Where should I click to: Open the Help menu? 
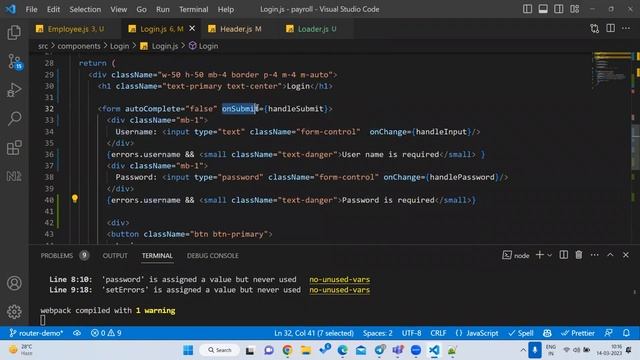point(226,9)
